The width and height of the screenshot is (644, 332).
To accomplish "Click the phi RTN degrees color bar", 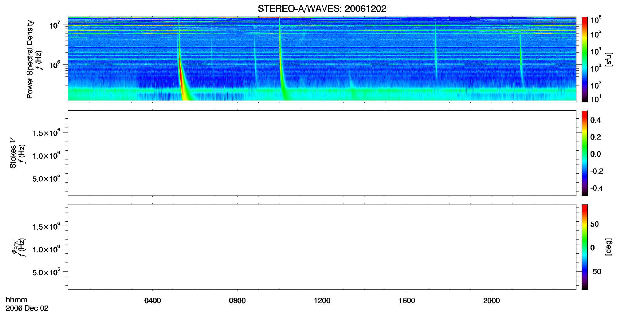I will pyautogui.click(x=584, y=247).
